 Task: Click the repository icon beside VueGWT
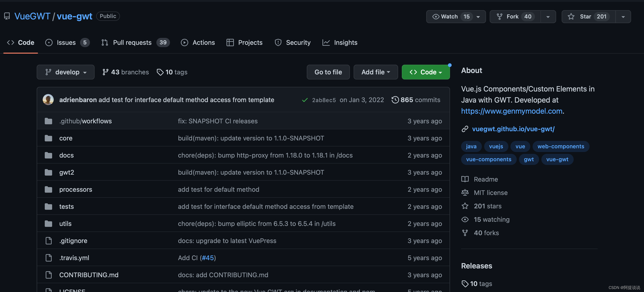[7, 16]
